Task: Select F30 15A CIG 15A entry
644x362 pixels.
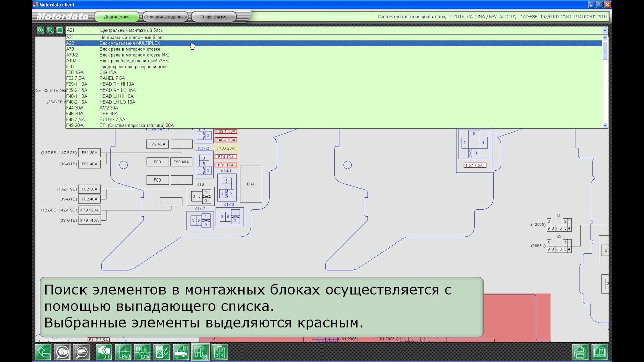Action: (x=334, y=72)
